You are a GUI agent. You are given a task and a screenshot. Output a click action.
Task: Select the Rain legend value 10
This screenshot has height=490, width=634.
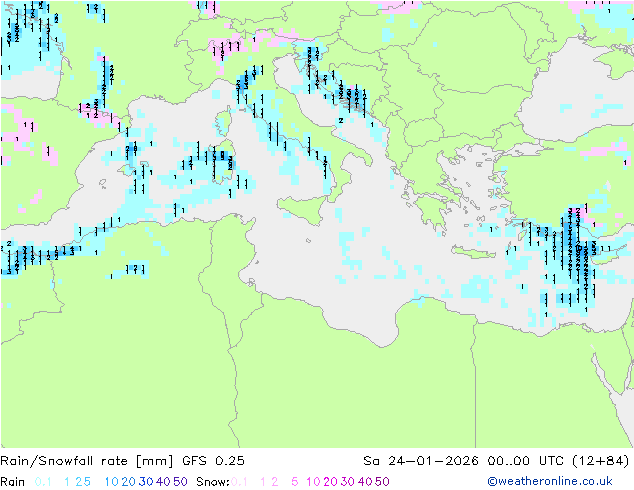tap(111, 482)
